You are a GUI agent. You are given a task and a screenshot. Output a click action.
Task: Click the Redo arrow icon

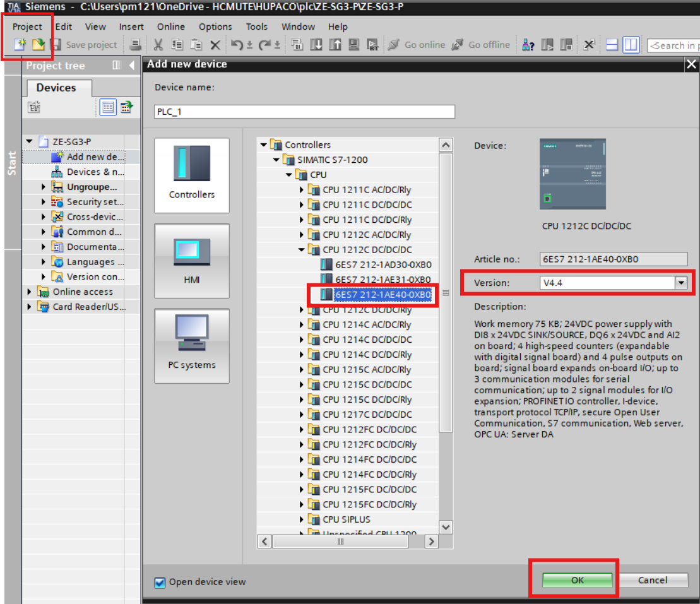click(x=264, y=45)
